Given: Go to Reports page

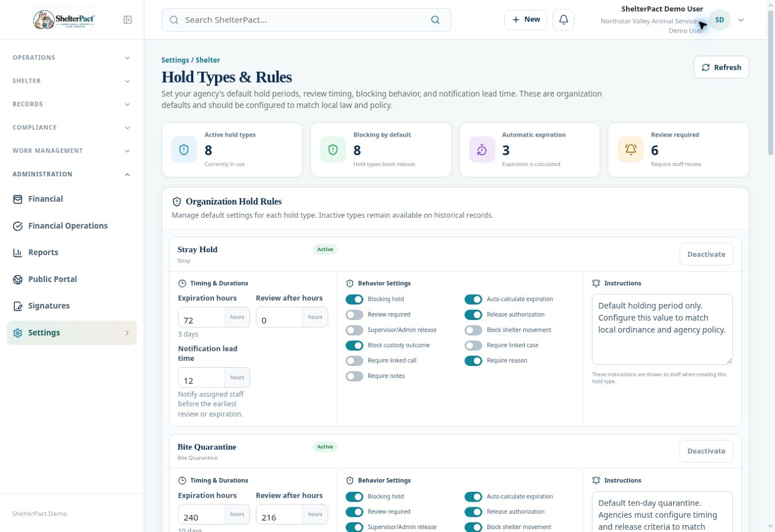Looking at the screenshot, I should [x=72, y=252].
